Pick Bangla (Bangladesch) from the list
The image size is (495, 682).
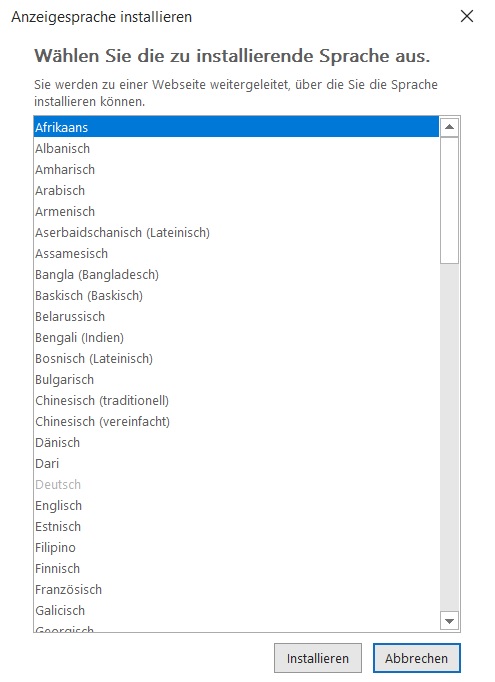coord(236,274)
